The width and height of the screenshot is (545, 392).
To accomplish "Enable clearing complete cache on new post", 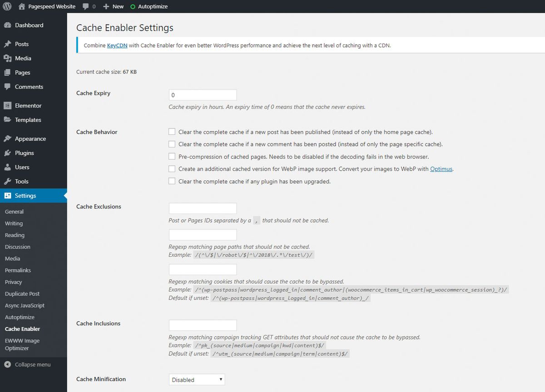I will 172,132.
